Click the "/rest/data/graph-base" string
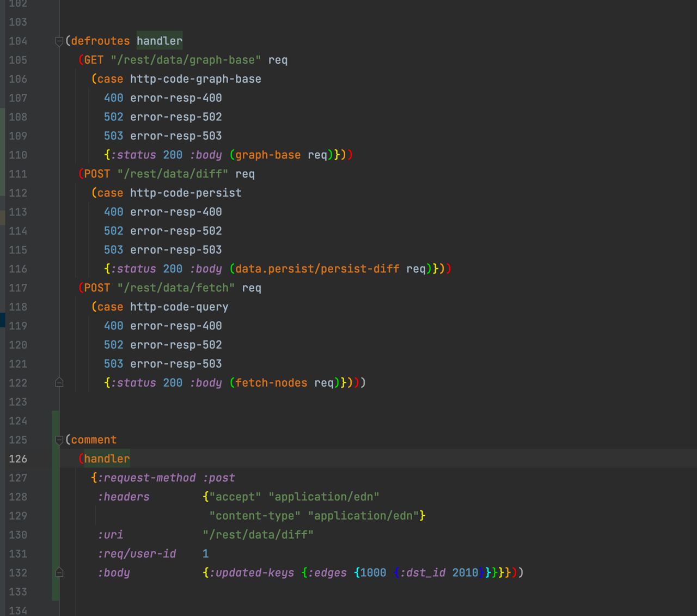 click(186, 60)
